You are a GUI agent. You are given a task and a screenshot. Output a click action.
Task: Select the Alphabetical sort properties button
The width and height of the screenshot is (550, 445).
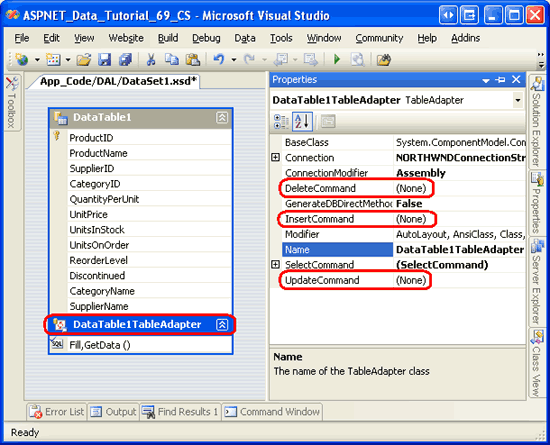[302, 122]
